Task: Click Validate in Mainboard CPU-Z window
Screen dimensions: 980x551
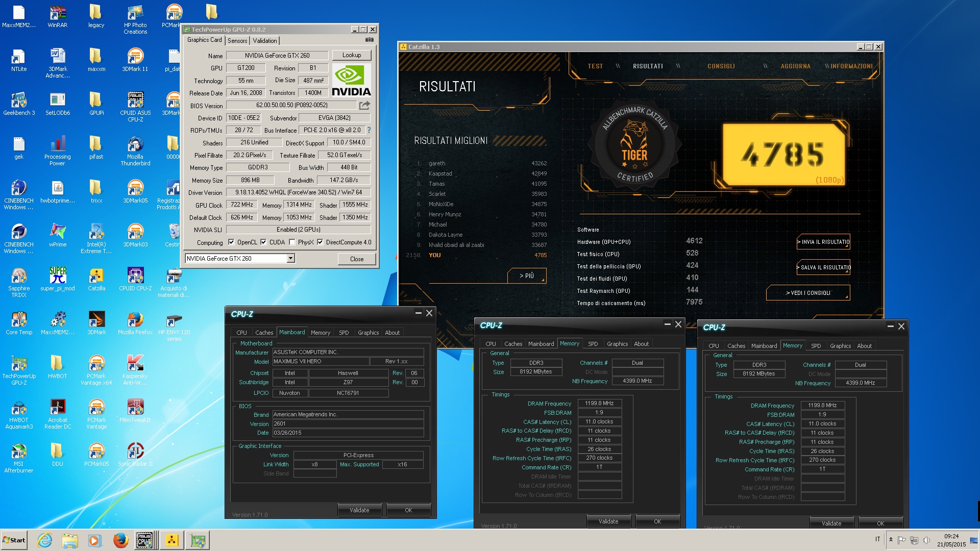Action: pos(359,510)
